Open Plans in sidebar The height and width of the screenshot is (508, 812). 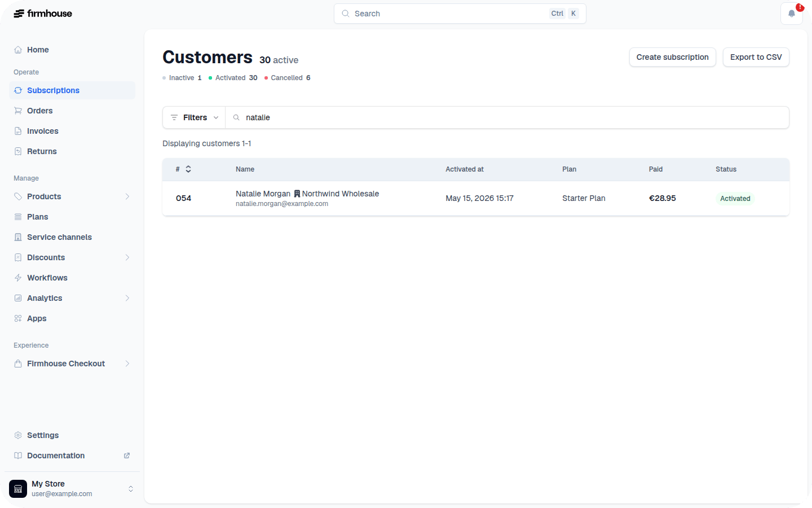(72, 217)
